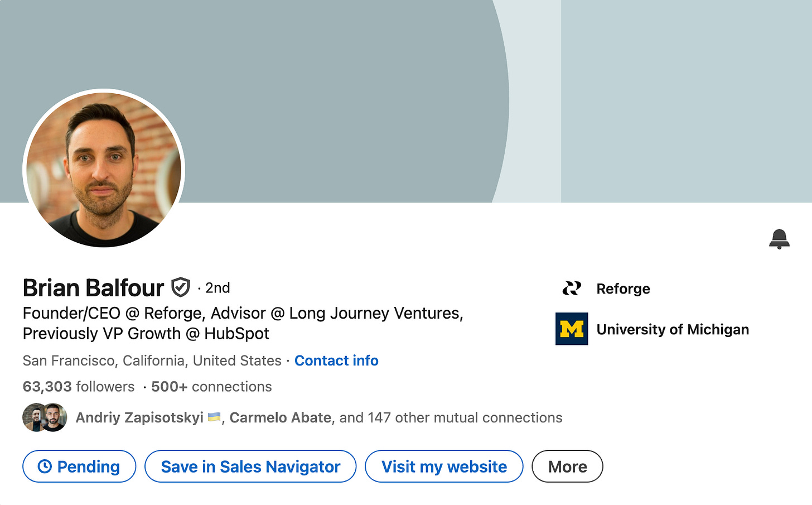Open the More options menu

pos(567,466)
